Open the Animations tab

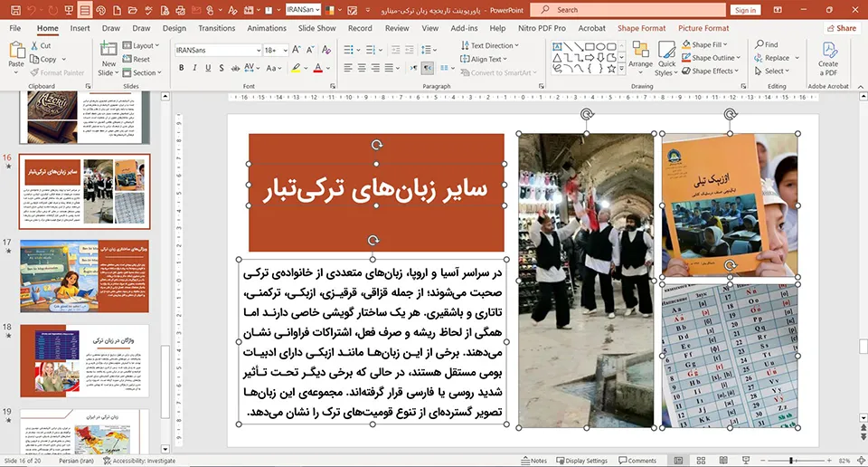tap(267, 28)
